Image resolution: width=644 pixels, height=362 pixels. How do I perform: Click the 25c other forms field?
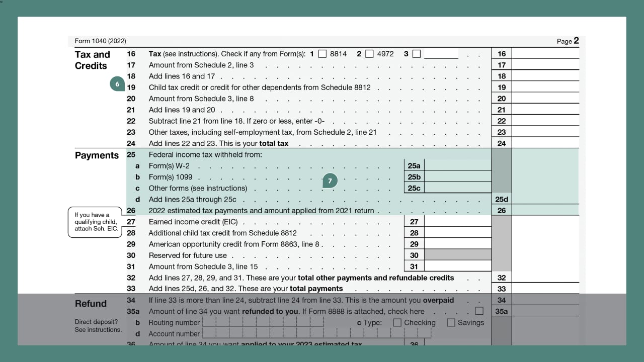coord(458,188)
